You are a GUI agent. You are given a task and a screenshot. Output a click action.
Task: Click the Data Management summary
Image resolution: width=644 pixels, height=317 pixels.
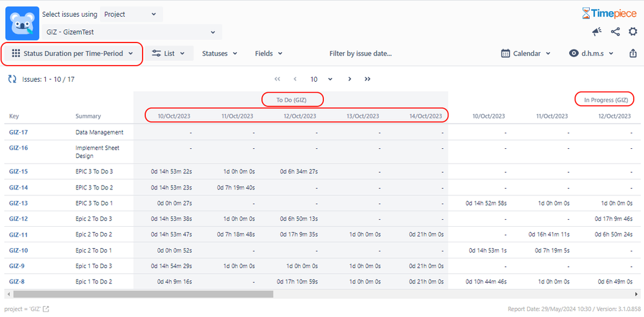(x=99, y=132)
